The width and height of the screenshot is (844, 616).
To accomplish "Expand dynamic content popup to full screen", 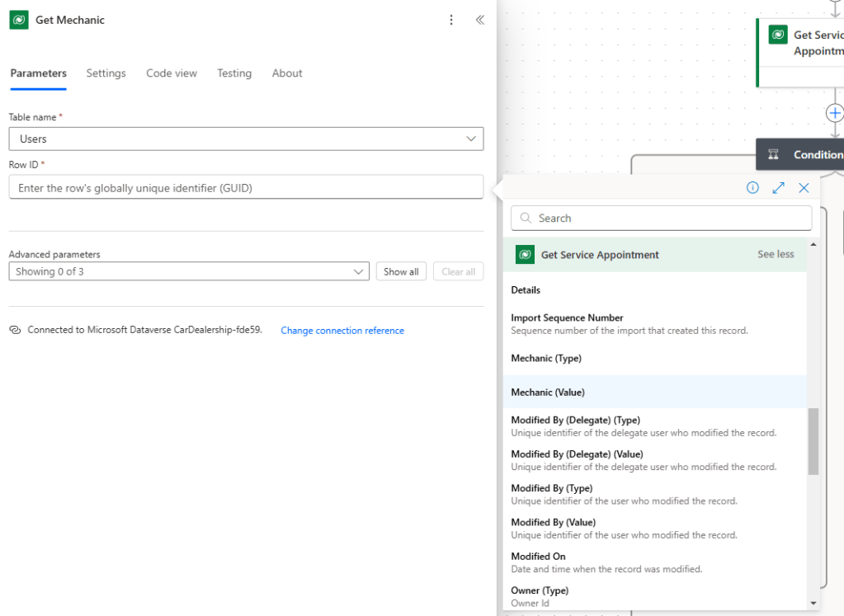I will [x=778, y=188].
